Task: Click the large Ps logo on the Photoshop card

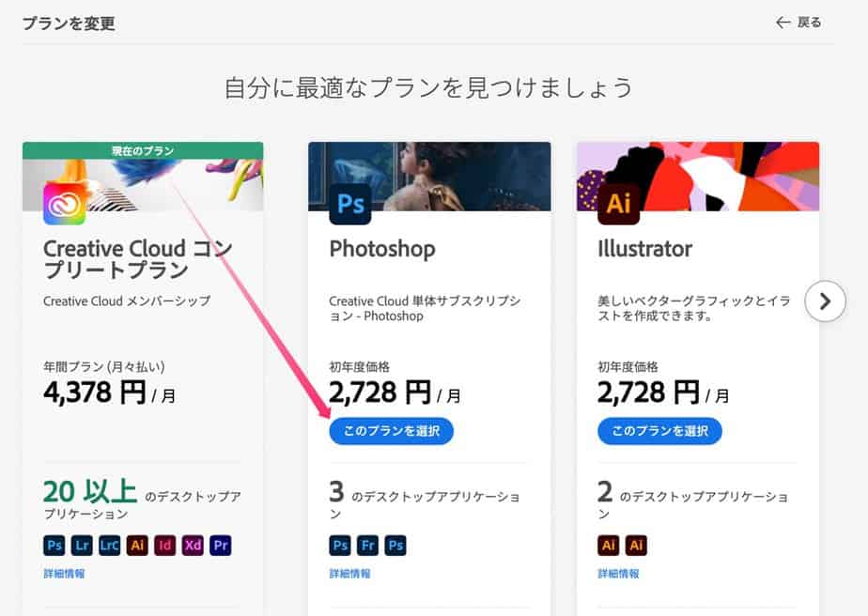Action: (x=350, y=204)
